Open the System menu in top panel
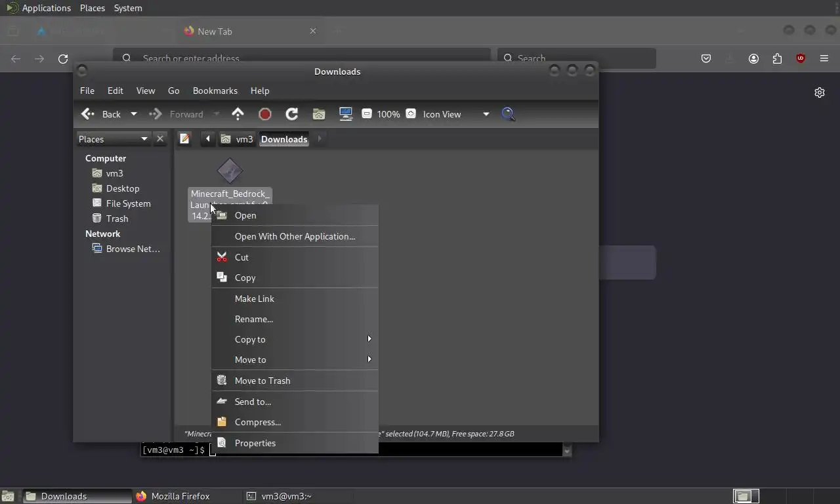Screen dimensions: 840x504 point(128,8)
